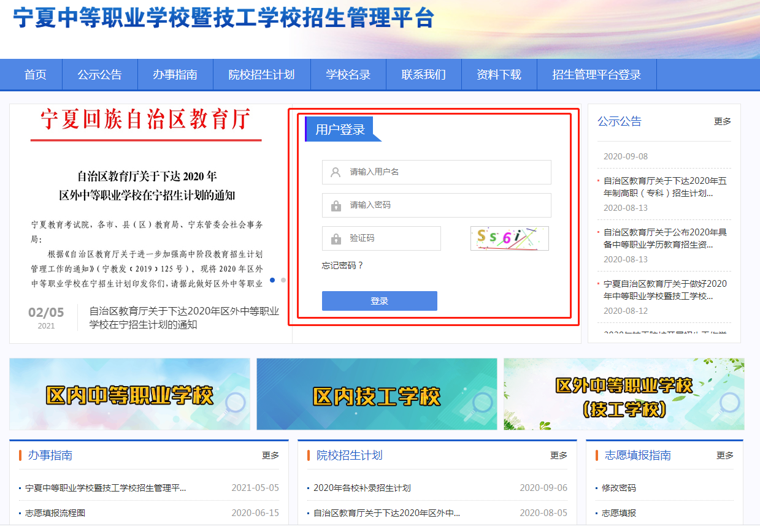
Task: Open 宁夏中等职业学校暨技工学校招生管理平... list item
Action: point(106,488)
